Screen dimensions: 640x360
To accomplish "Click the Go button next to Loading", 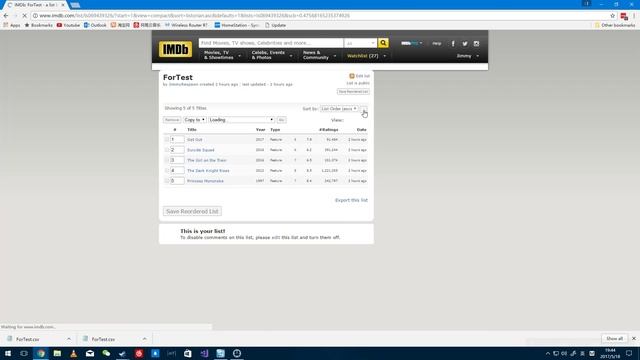I will pos(281,120).
